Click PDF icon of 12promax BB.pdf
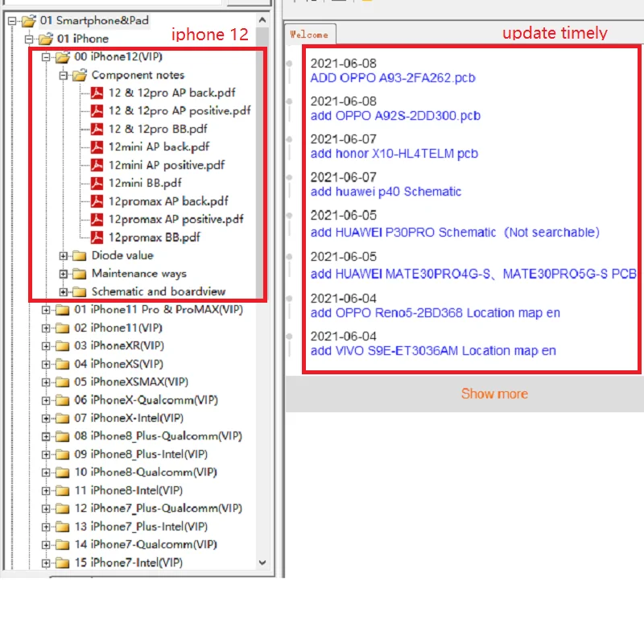The height and width of the screenshot is (644, 644). coord(97,237)
